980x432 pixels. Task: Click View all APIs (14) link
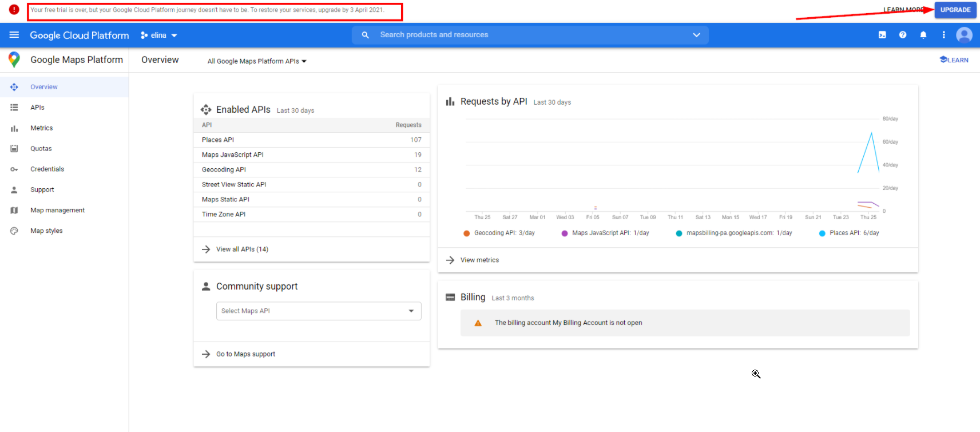242,249
